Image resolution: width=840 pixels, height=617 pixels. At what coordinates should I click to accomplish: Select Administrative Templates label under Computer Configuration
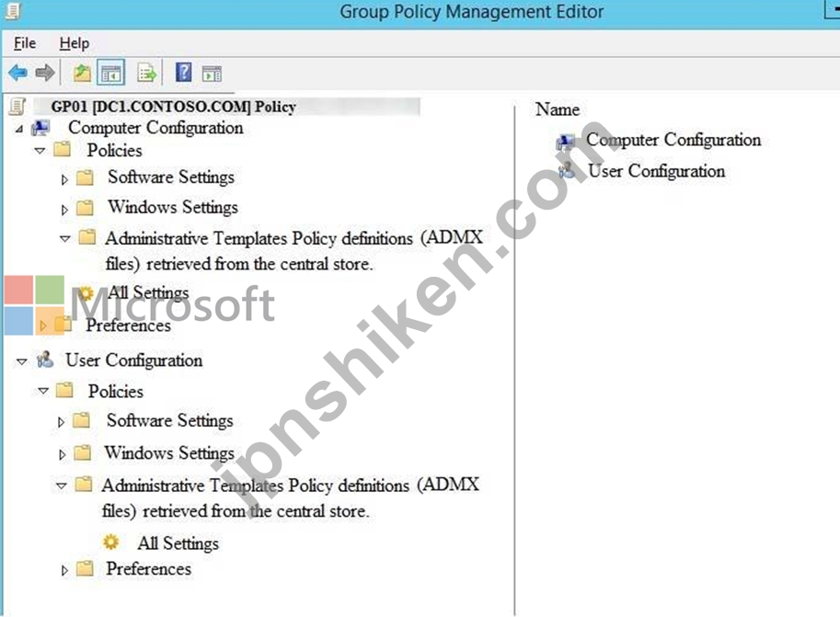(294, 250)
